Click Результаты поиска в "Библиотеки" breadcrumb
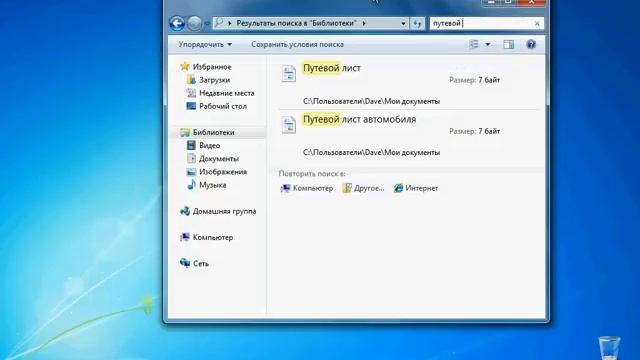 296,23
